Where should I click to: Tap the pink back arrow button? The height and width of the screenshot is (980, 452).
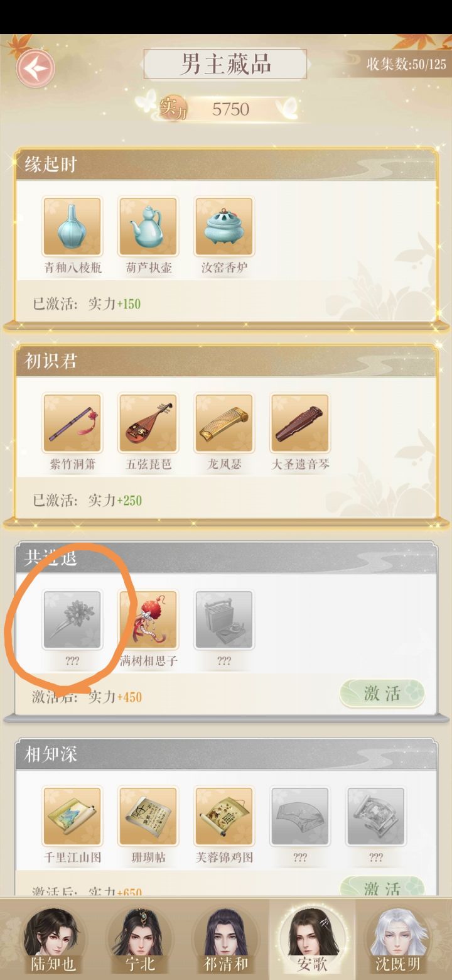click(x=35, y=68)
